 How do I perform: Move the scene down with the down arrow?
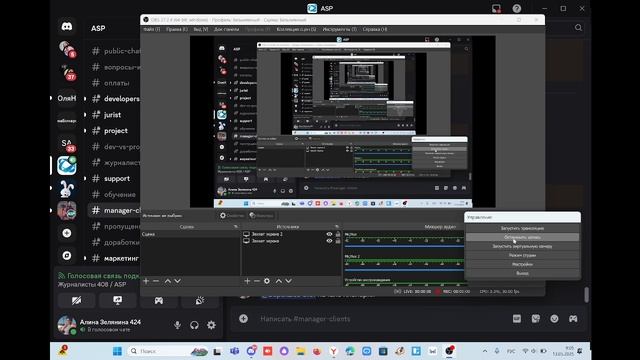[178, 281]
